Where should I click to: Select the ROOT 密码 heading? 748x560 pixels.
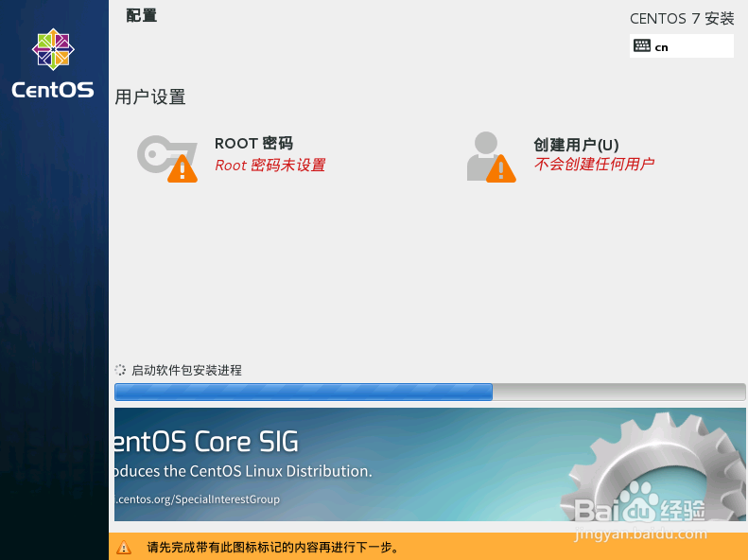pyautogui.click(x=253, y=143)
